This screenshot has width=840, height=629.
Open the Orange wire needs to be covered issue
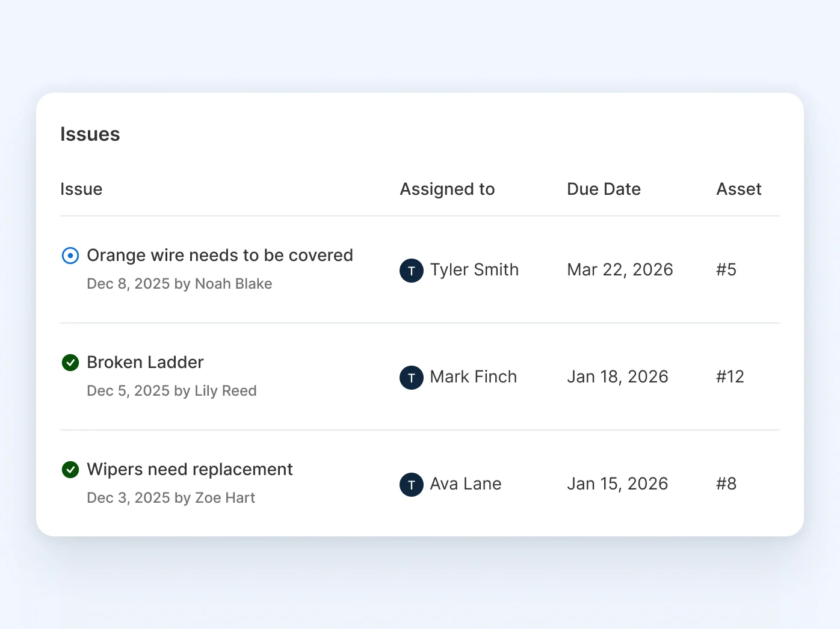[220, 256]
